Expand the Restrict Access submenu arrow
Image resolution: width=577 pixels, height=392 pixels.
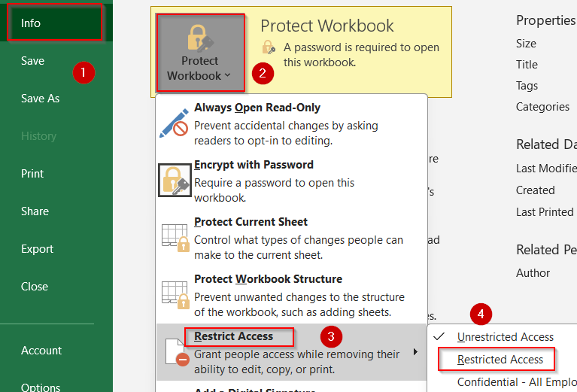[415, 352]
